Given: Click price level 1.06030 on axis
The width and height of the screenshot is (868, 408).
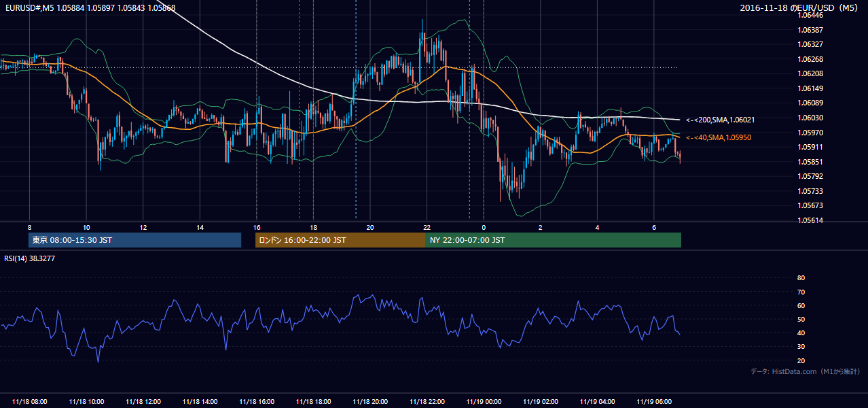Looking at the screenshot, I should click(x=810, y=118).
